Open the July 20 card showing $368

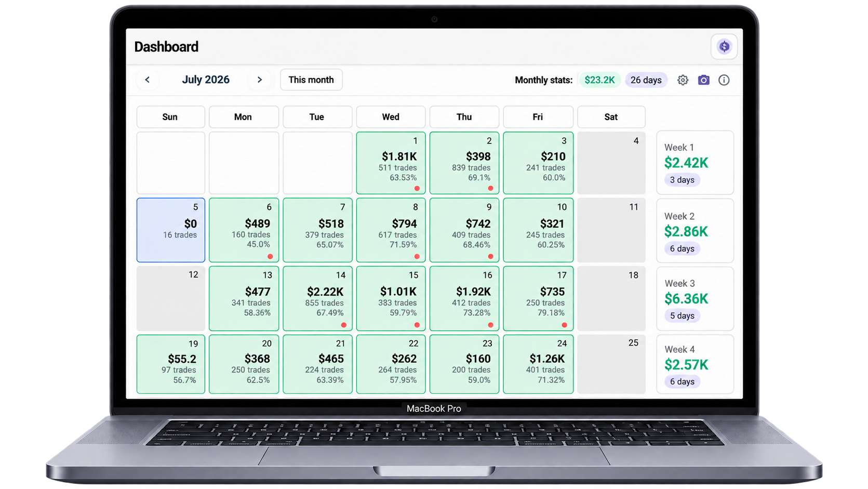point(244,364)
